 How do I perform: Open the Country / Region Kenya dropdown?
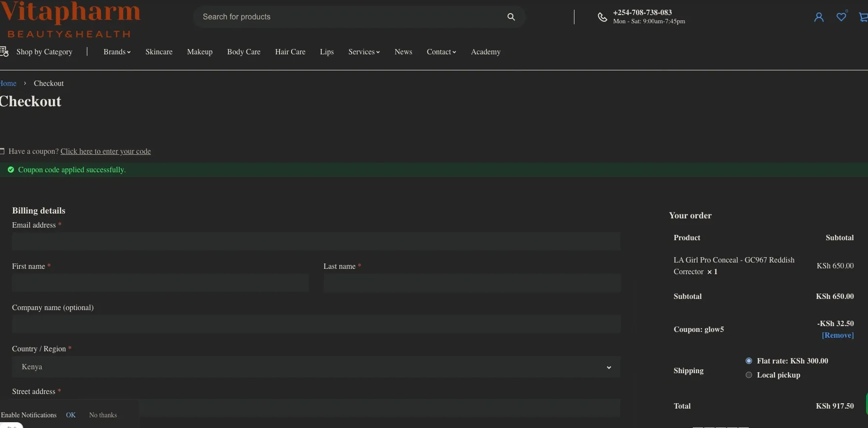316,367
